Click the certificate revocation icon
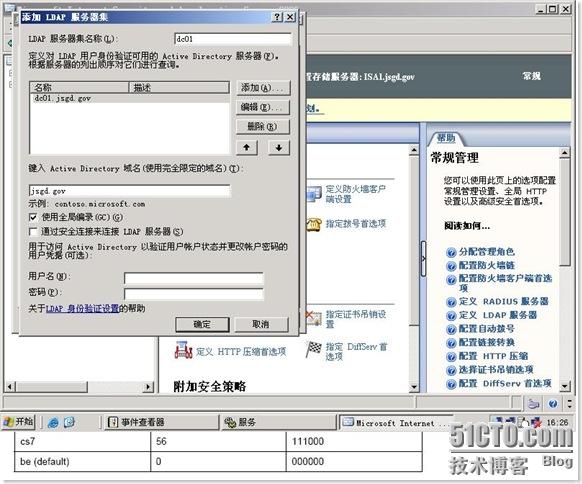This screenshot has width=582, height=484. [314, 318]
